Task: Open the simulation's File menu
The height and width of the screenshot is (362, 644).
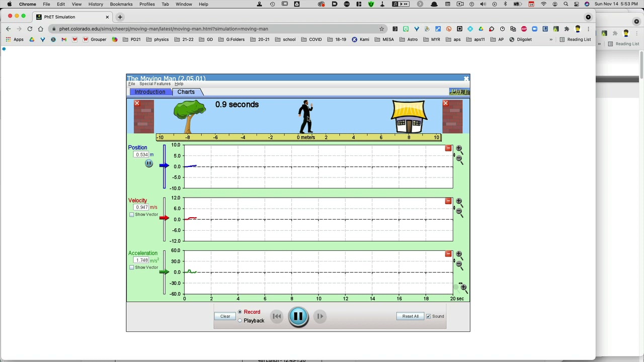Action: tap(131, 84)
